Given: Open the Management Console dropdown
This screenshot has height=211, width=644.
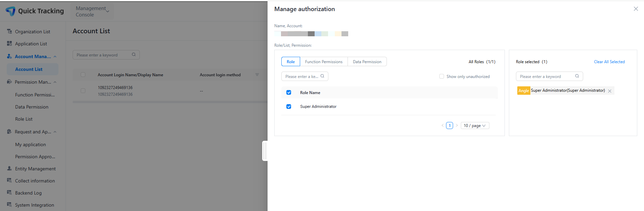Looking at the screenshot, I should click(x=92, y=11).
